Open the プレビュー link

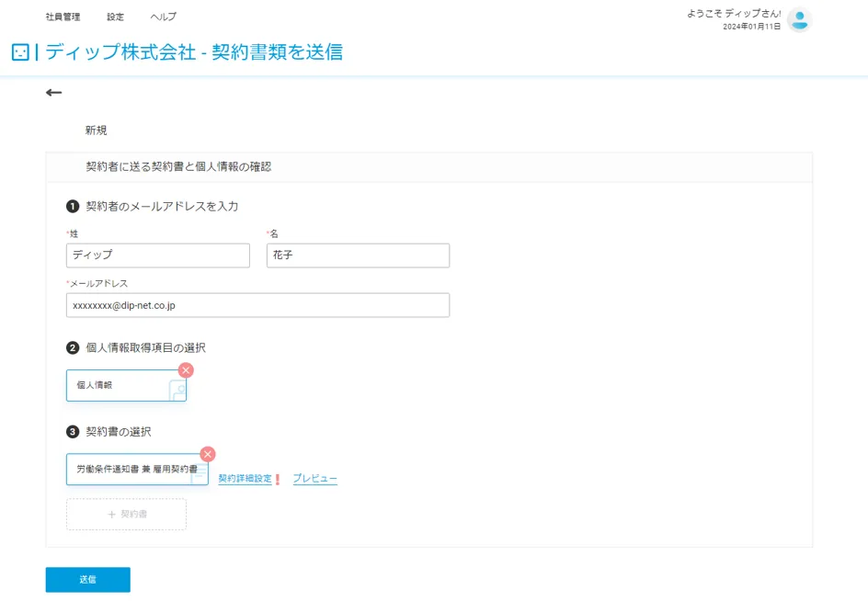pos(315,479)
